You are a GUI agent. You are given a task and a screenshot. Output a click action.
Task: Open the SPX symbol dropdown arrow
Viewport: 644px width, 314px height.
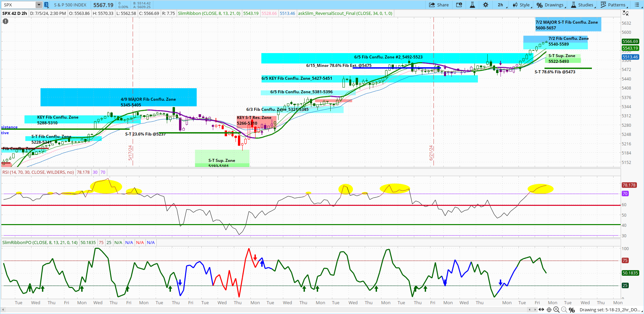click(x=40, y=5)
